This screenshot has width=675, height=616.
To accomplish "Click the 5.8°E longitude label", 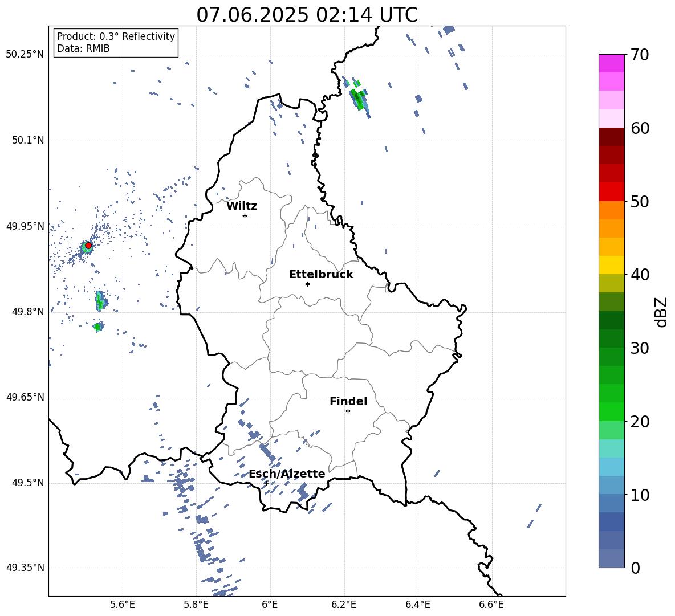I will (x=196, y=605).
